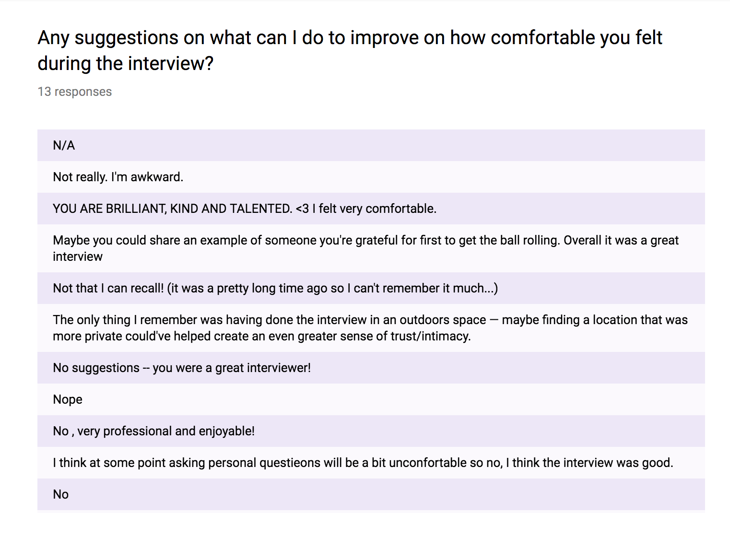The width and height of the screenshot is (730, 560).
Task: Select the "No suggestions" great interviewer response
Action: click(182, 368)
